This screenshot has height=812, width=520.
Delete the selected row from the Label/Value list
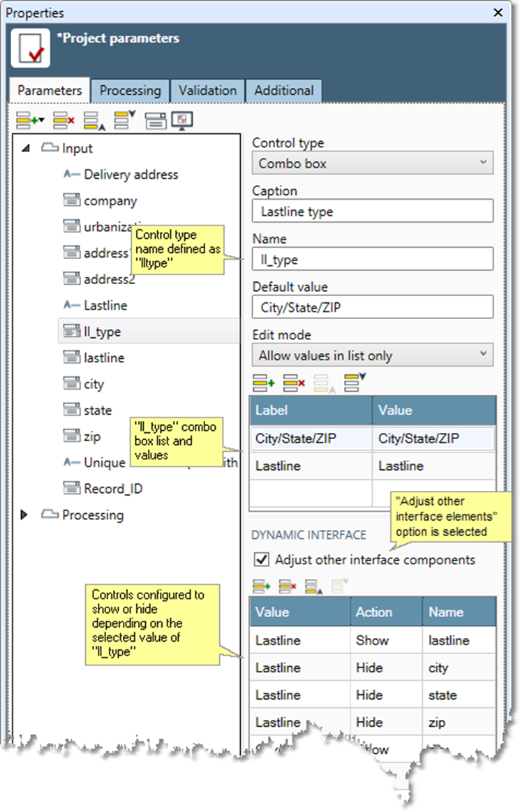294,382
